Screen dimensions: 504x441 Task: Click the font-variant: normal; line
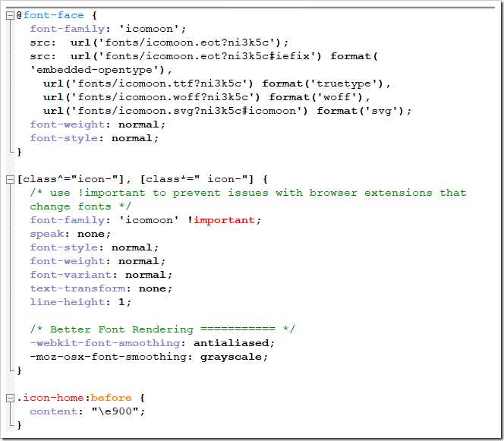(101, 275)
